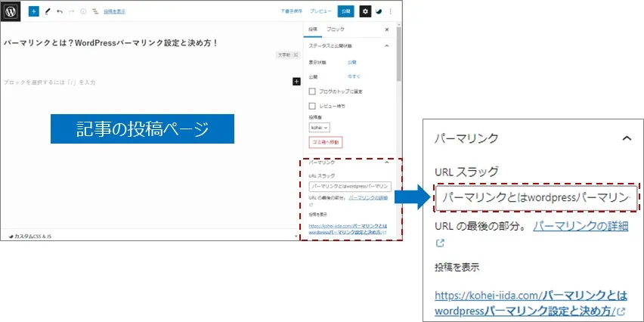Open 'パーマリンクの詳細' link in small sidebar
The width and height of the screenshot is (644, 322).
tap(368, 198)
